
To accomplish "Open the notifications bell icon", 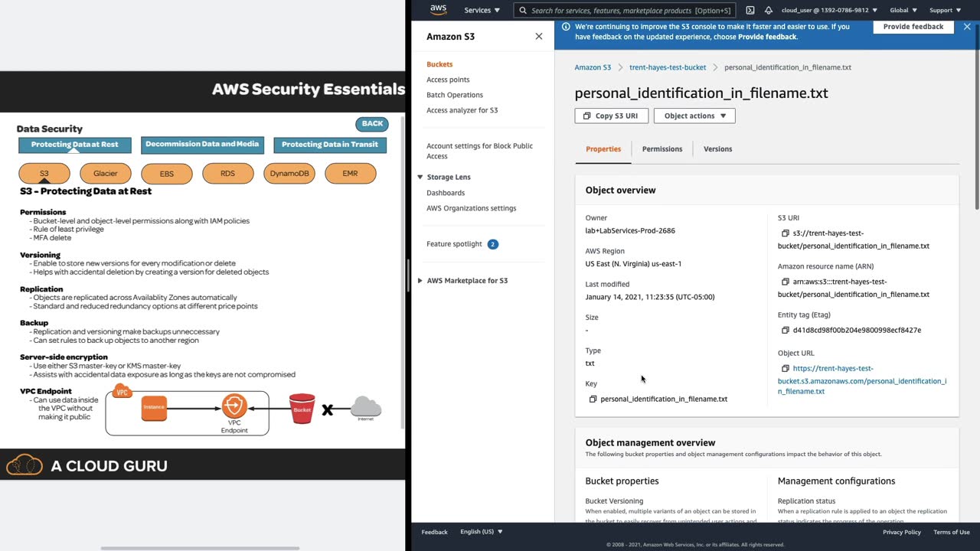I will [769, 11].
